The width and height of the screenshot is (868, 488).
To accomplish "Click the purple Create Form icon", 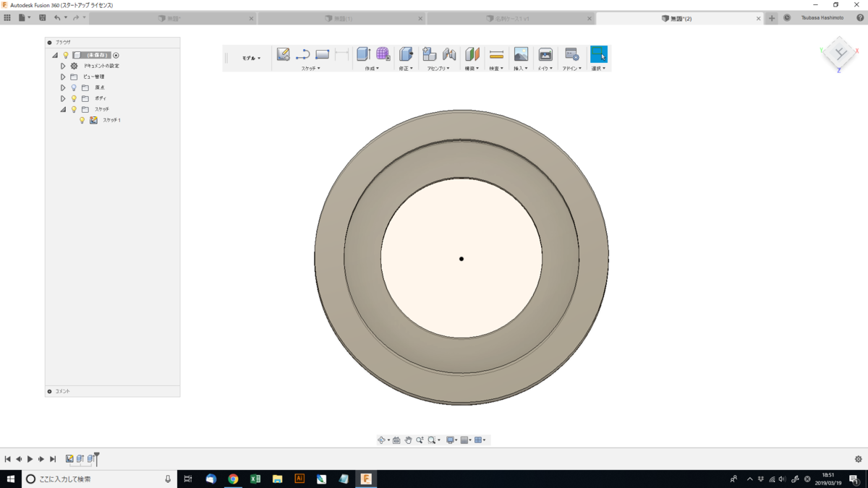I will (x=383, y=54).
